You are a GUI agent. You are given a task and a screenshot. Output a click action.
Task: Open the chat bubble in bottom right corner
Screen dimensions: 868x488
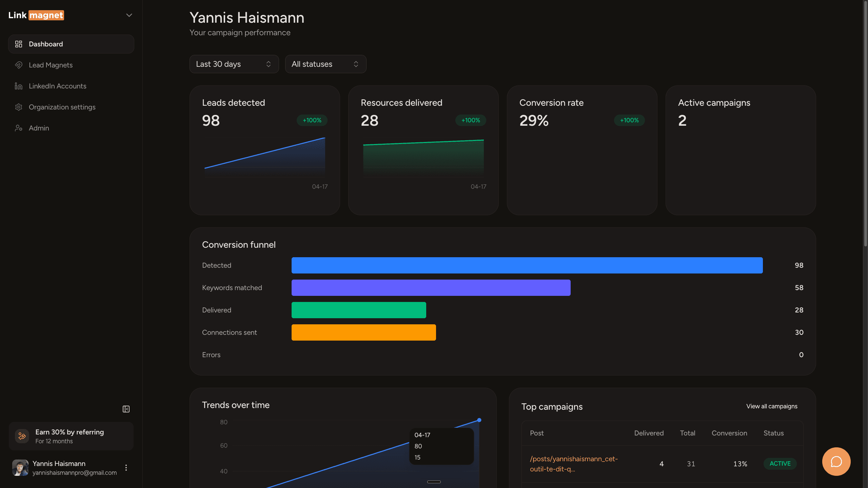tap(836, 461)
